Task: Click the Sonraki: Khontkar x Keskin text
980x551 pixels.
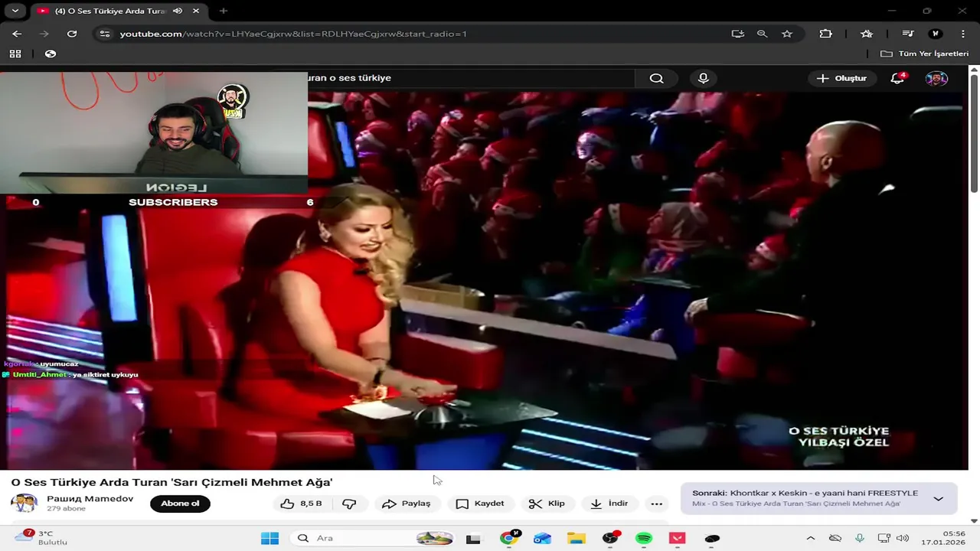Action: [x=805, y=493]
